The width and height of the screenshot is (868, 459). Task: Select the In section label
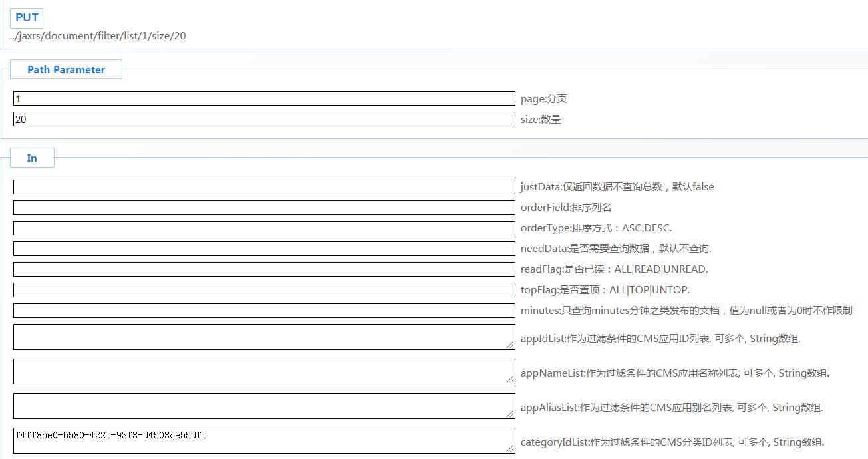[32, 158]
